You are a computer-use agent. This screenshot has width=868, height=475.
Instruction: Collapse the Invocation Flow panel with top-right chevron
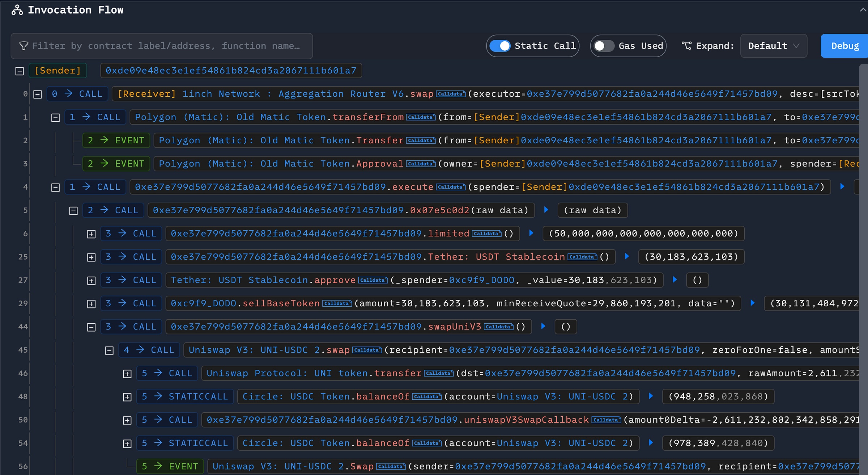click(x=863, y=10)
